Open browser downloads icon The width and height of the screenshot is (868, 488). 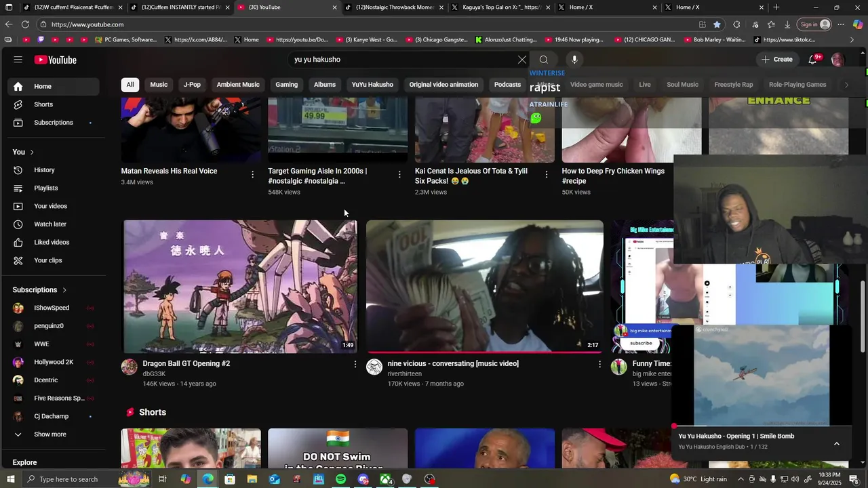[x=787, y=24]
